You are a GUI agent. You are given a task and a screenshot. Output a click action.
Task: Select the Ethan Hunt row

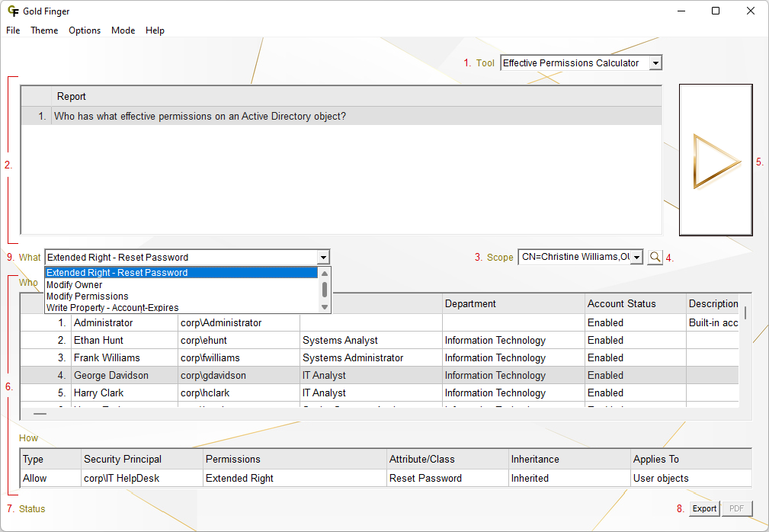[x=380, y=340]
